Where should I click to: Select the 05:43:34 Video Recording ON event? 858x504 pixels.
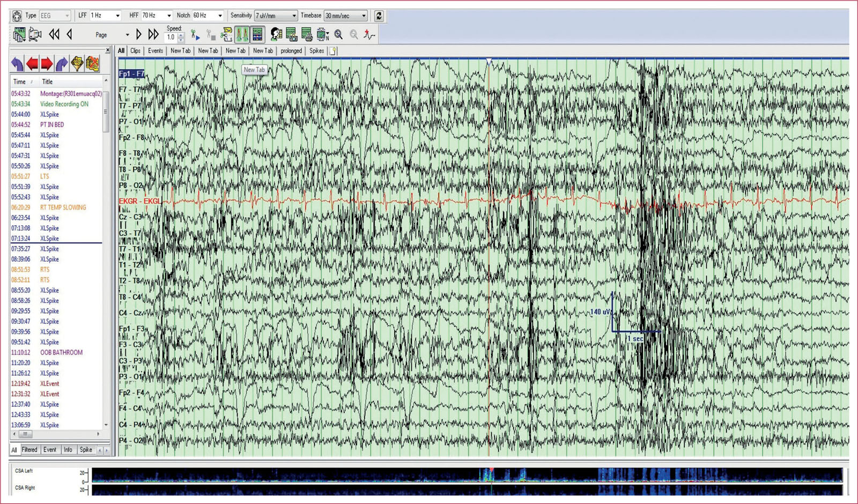[56, 104]
